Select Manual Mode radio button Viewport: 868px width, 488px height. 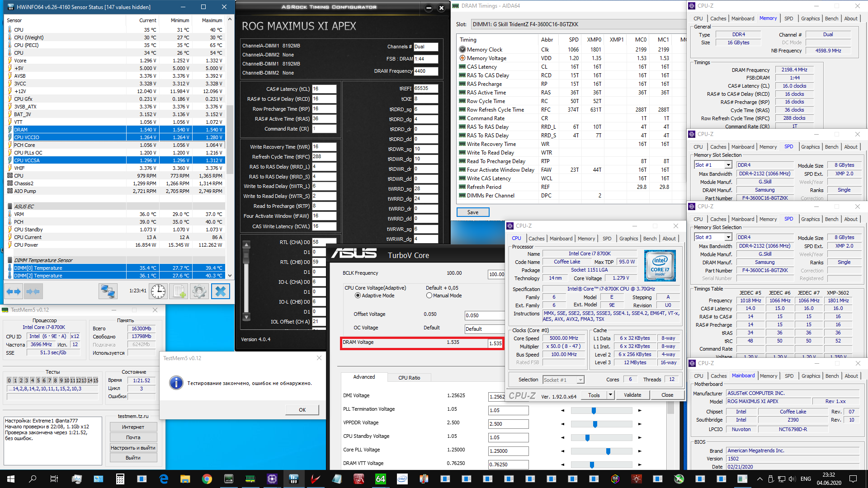tap(429, 296)
